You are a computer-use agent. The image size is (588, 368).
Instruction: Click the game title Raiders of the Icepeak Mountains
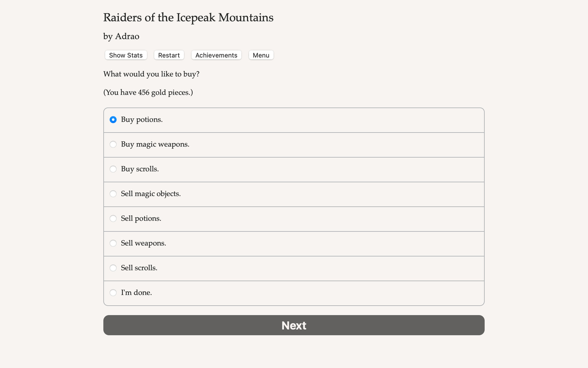coord(188,17)
